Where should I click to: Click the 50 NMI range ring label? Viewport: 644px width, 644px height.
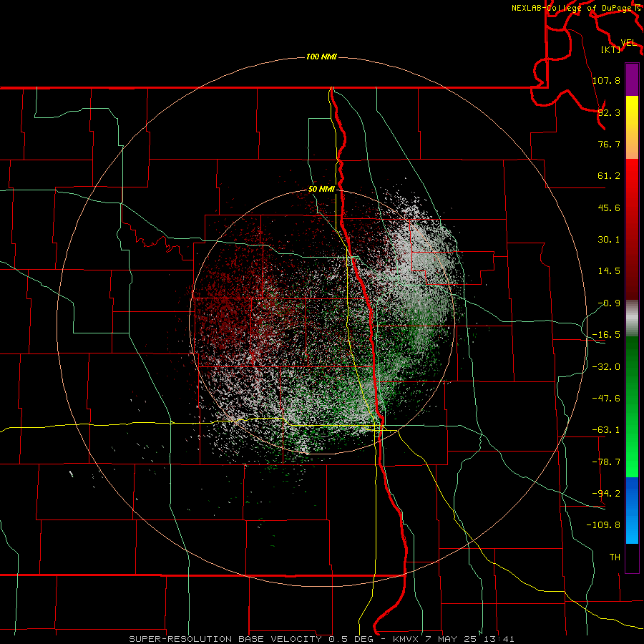coord(321,190)
